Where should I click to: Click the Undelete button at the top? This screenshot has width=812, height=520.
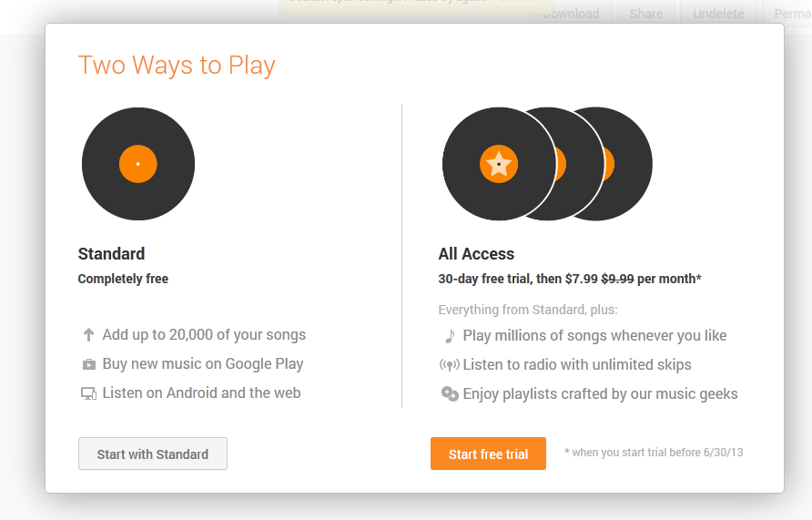718,14
